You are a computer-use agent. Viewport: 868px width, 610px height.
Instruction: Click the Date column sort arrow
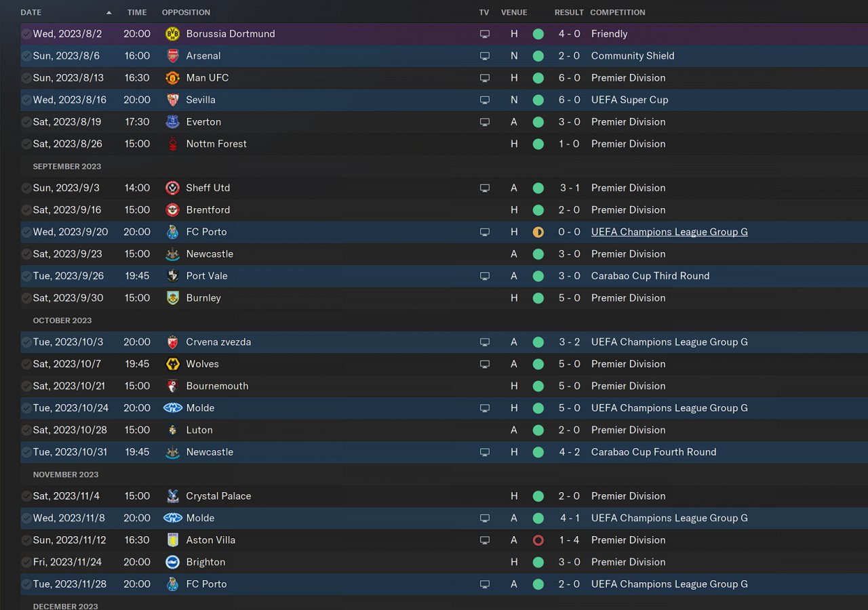point(109,12)
